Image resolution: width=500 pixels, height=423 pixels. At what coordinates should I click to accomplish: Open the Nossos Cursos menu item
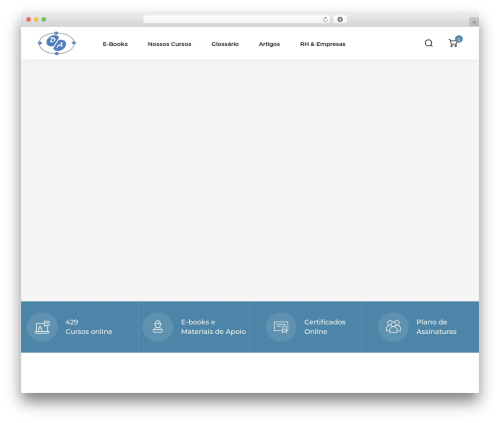(169, 44)
